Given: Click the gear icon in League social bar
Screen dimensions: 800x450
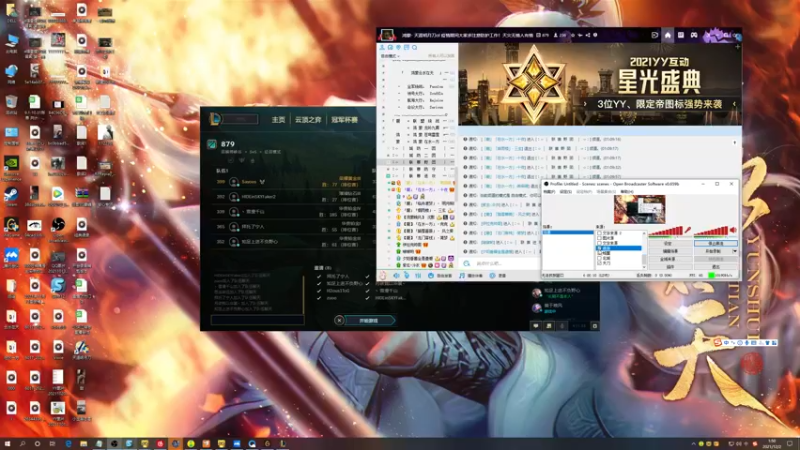Looking at the screenshot, I should click(x=594, y=326).
